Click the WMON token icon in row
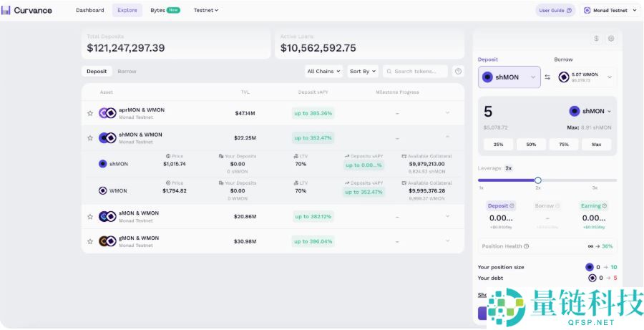This screenshot has height=330, width=644. click(x=103, y=191)
